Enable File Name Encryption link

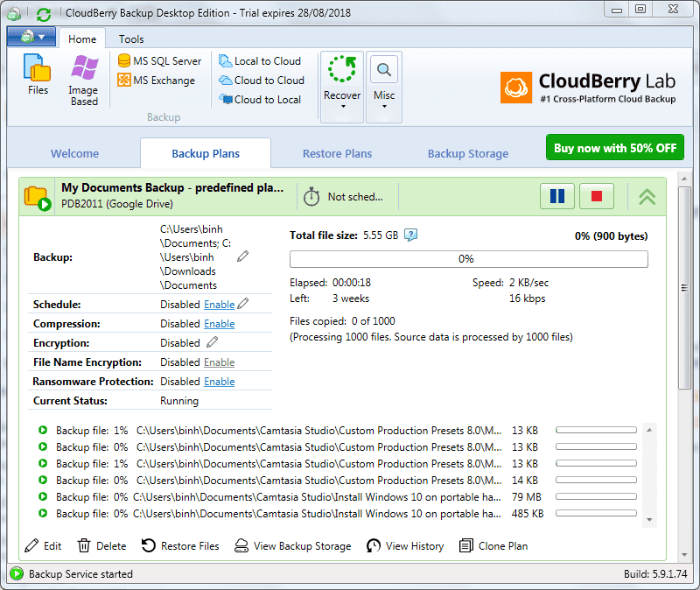[220, 362]
